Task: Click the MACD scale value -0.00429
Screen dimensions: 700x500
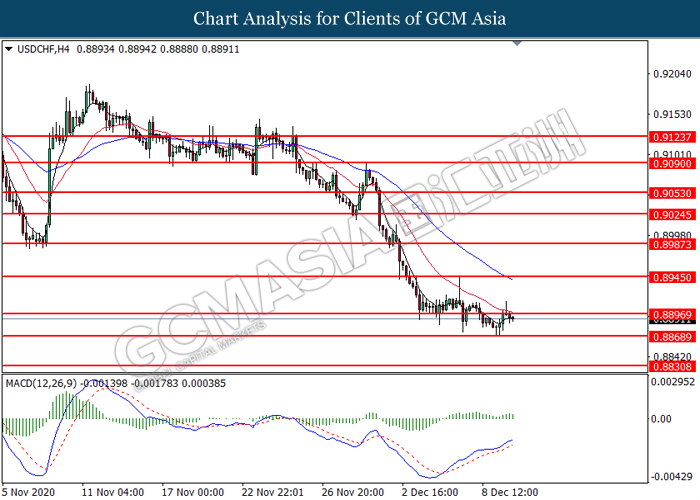Action: tap(672, 477)
